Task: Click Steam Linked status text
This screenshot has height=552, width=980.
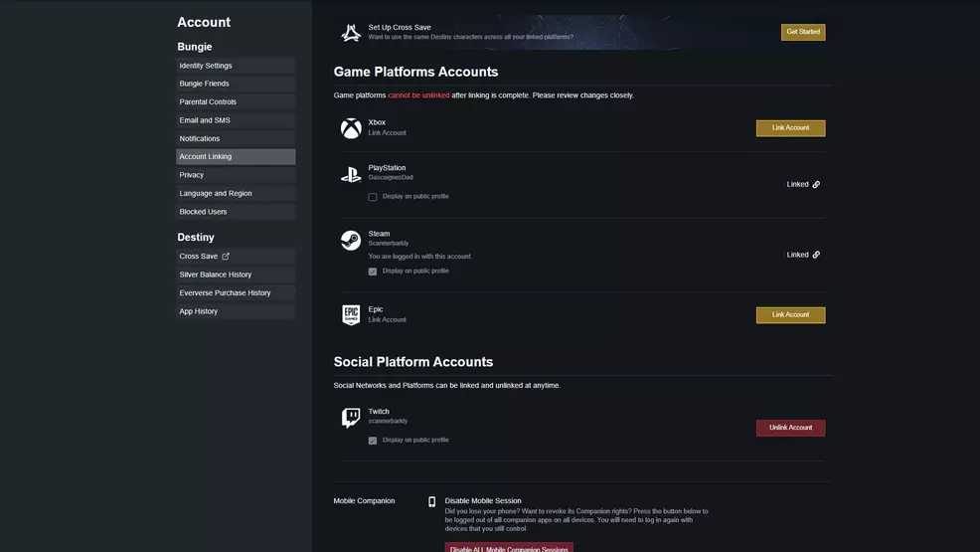Action: [797, 255]
